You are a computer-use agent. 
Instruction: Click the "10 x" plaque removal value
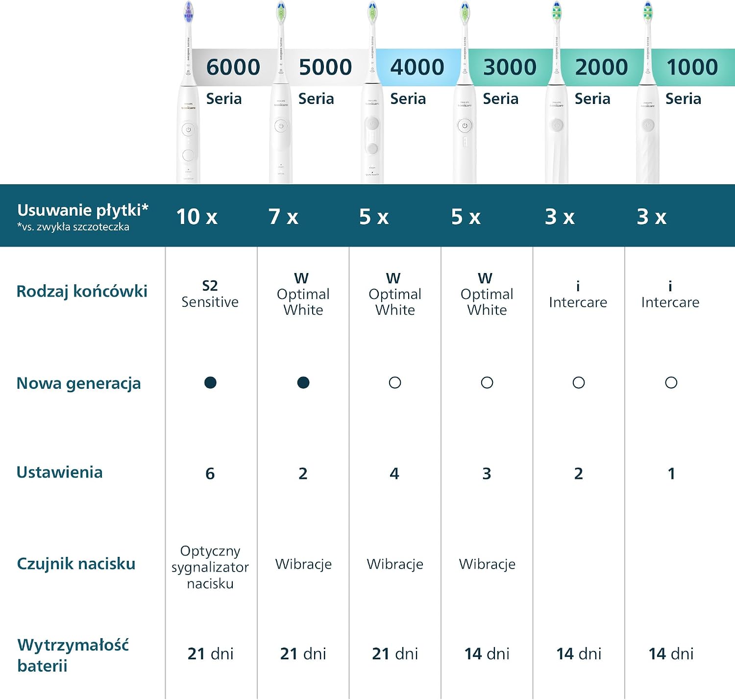click(x=197, y=217)
